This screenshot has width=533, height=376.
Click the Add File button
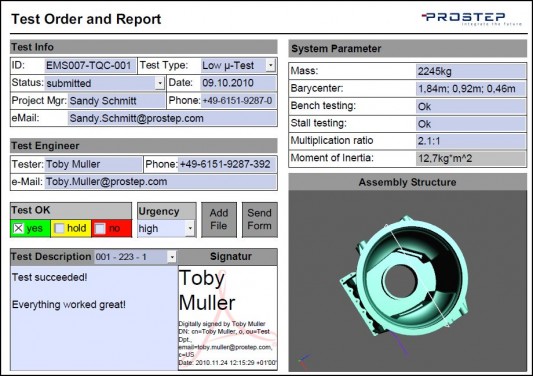point(219,220)
